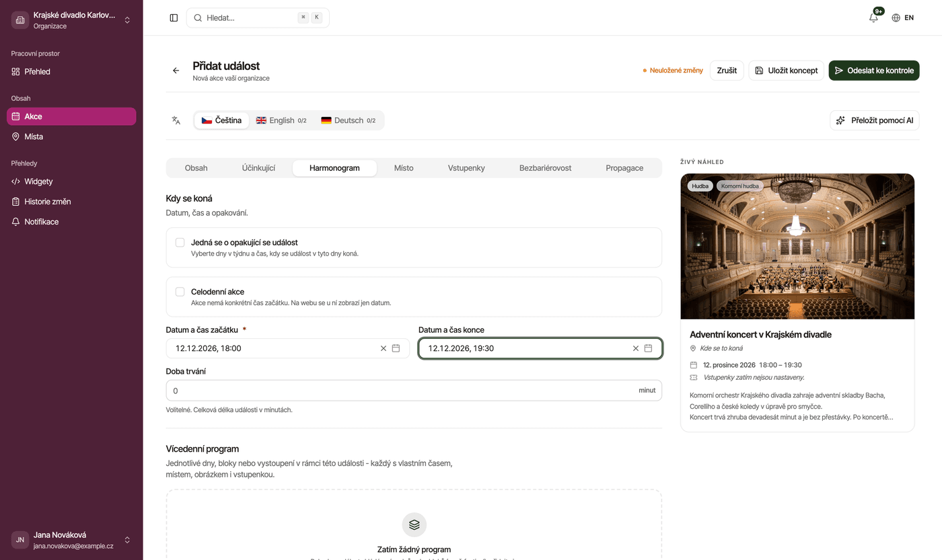Open Historie změn in the sidebar

pos(71,202)
